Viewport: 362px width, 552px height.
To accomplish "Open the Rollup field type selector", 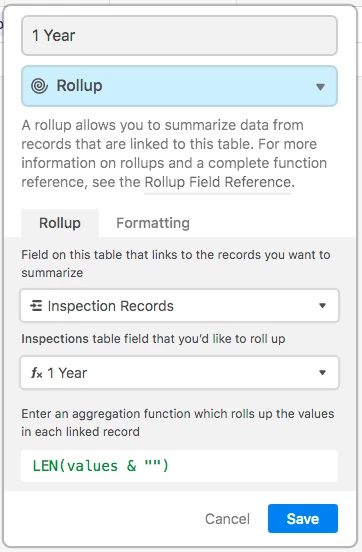I will 179,86.
